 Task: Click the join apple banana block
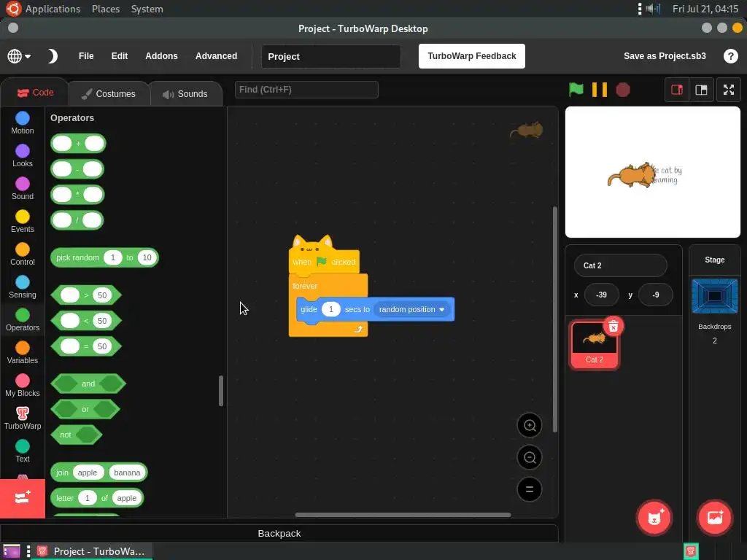click(x=61, y=472)
